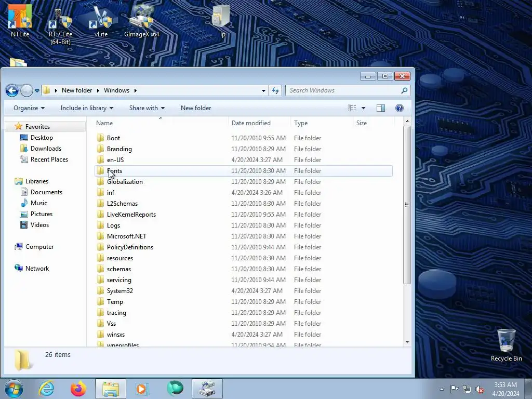Launch Internet Explorer from taskbar
The image size is (532, 399).
pos(46,389)
